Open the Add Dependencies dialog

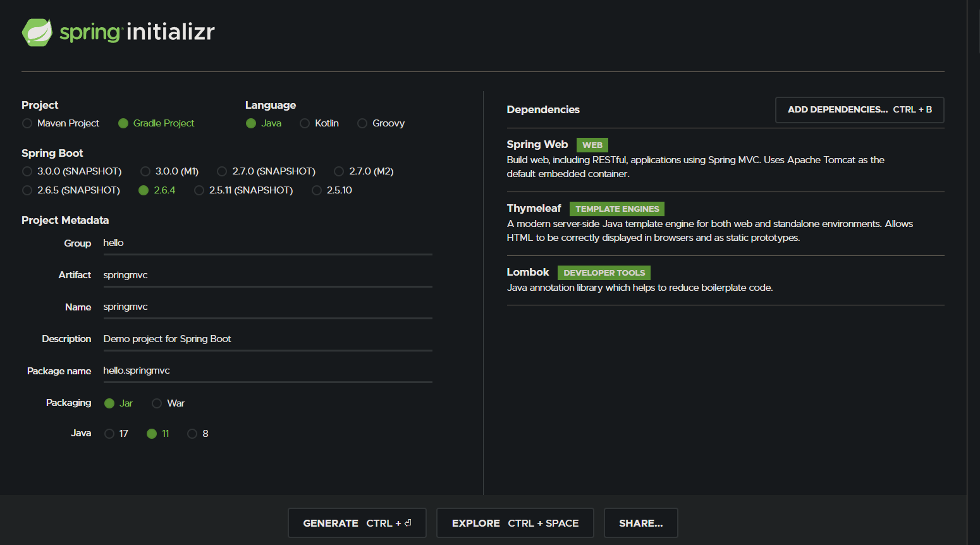tap(860, 110)
